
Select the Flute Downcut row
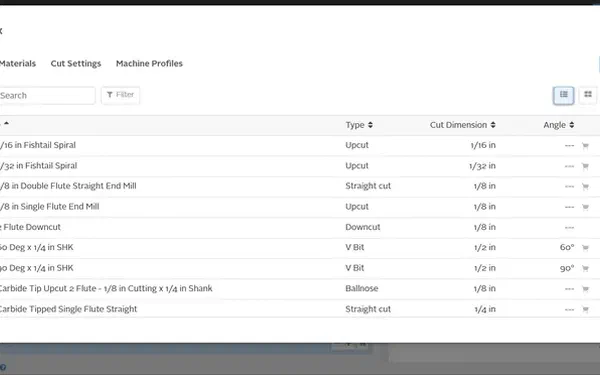tap(300, 228)
